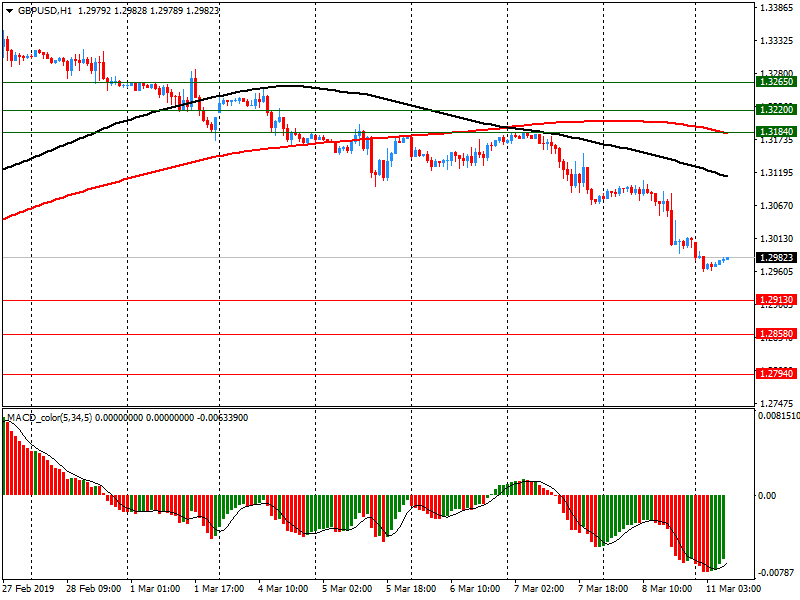Click the 1.31195 price scale value
Image resolution: width=800 pixels, height=600 pixels.
tap(777, 173)
